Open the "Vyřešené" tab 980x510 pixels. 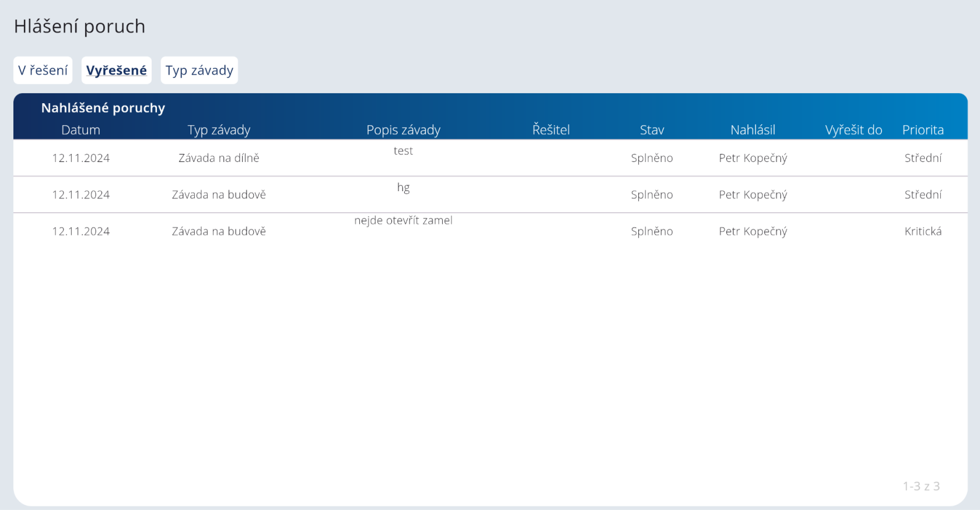pyautogui.click(x=116, y=71)
